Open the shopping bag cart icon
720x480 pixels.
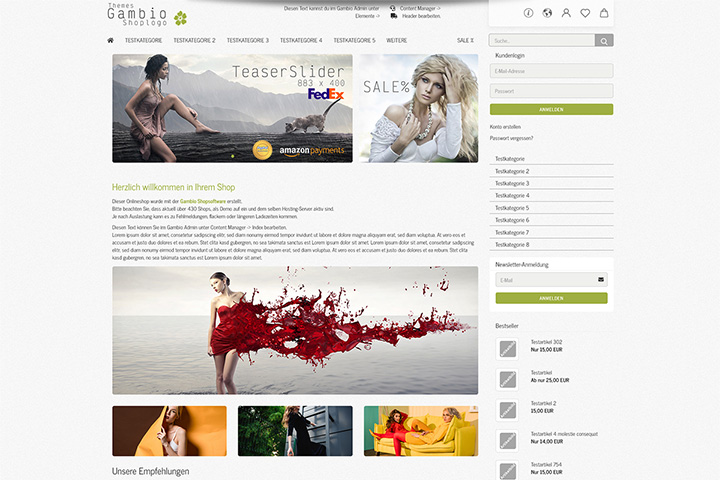tap(604, 13)
